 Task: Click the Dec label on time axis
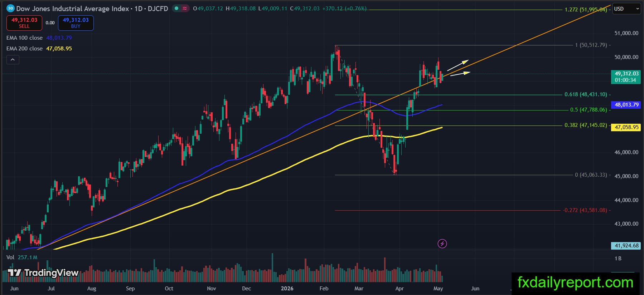tap(247, 289)
